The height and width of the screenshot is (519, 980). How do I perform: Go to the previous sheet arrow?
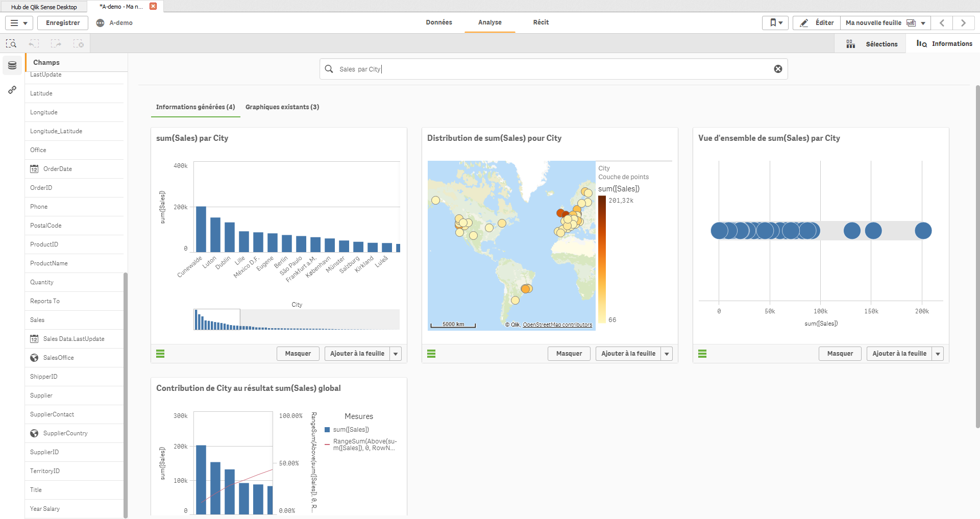tap(942, 23)
